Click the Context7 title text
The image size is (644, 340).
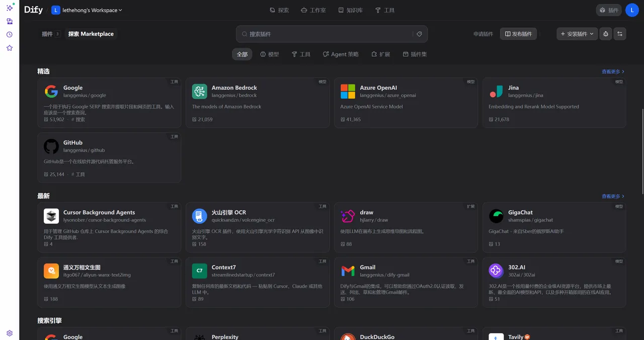tap(223, 267)
